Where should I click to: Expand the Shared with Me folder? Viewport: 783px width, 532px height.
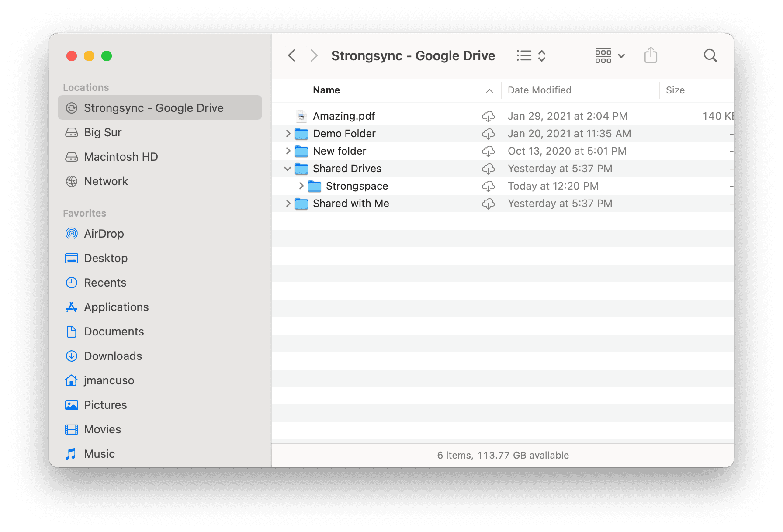[288, 204]
